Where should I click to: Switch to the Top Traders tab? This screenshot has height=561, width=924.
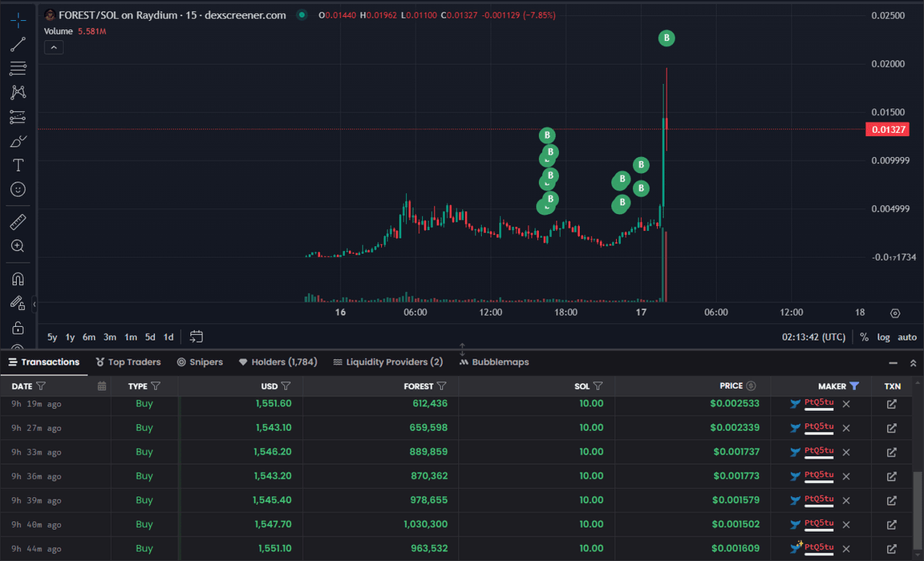pos(128,362)
